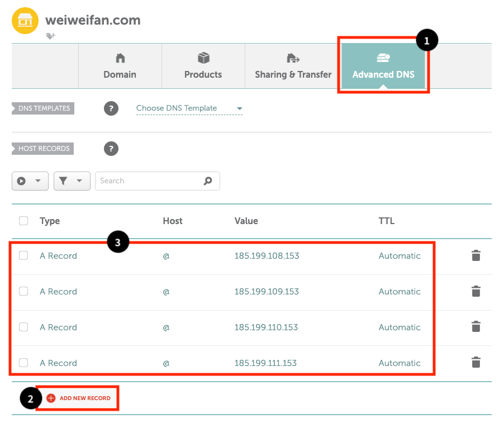Image resolution: width=504 pixels, height=423 pixels.
Task: Click the 185.199.109.153 value link
Action: pos(267,292)
